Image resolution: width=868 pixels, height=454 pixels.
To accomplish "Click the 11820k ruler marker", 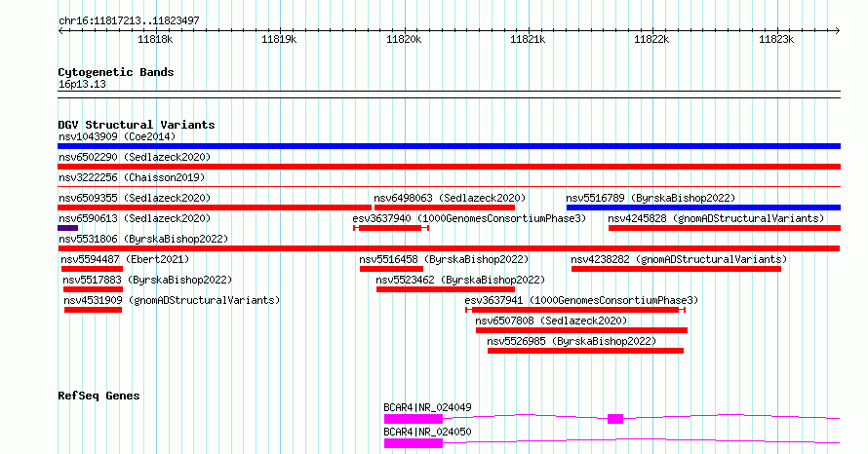I will tap(404, 39).
